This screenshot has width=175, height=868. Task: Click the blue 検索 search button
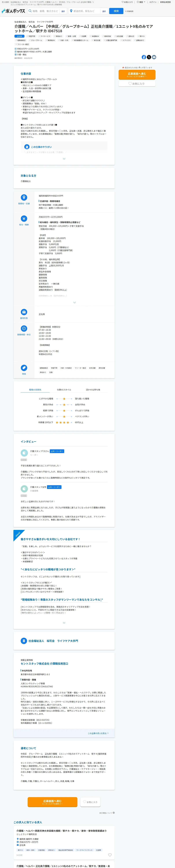(116, 11)
